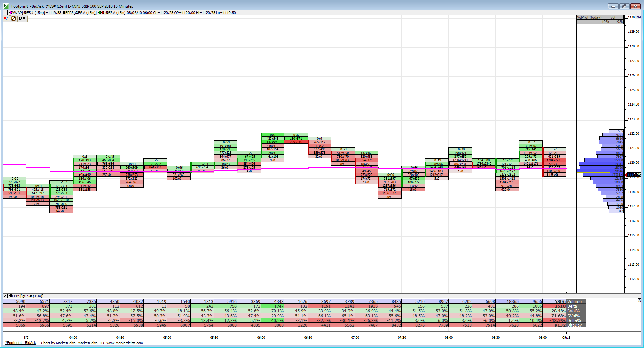Click the 70.1% BVol% cell

coord(273,311)
